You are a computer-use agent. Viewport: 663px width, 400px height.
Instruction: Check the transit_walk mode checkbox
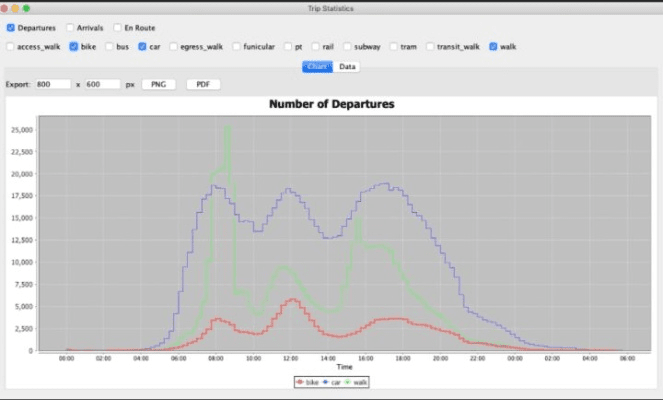click(x=431, y=46)
